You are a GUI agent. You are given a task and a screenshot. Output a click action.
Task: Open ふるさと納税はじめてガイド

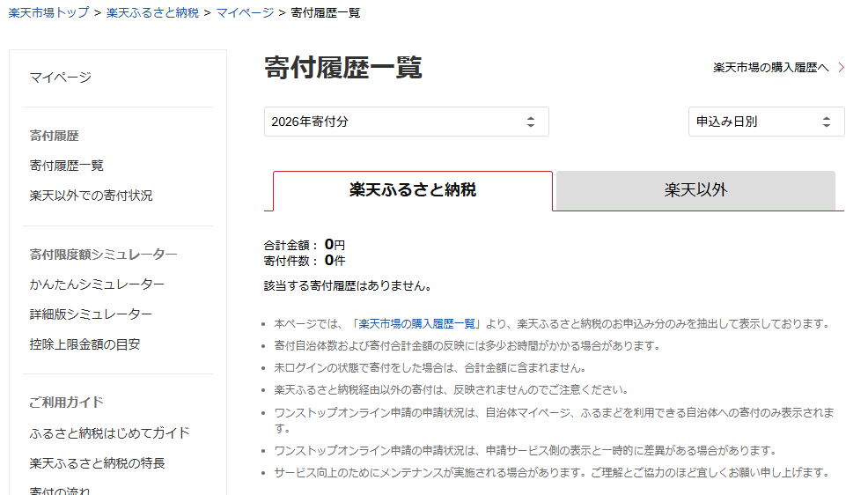109,433
